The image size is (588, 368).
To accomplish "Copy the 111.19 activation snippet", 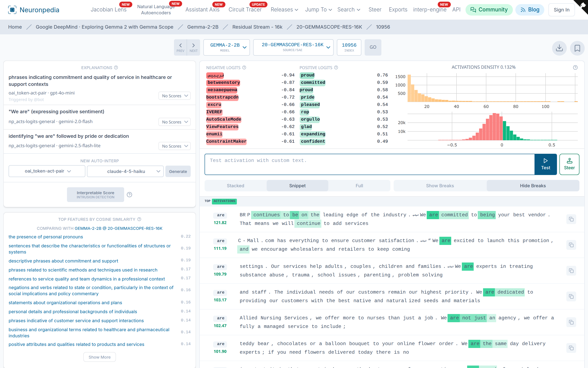I will pos(571,245).
